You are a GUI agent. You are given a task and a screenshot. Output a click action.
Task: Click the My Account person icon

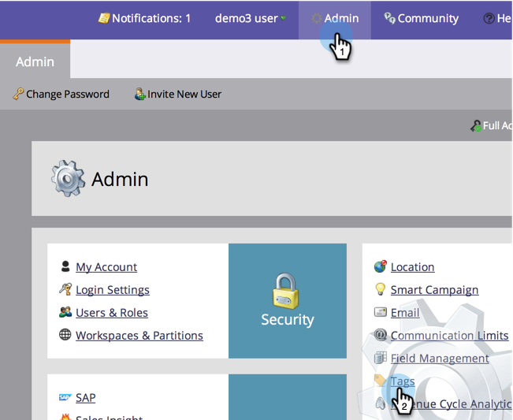[65, 267]
